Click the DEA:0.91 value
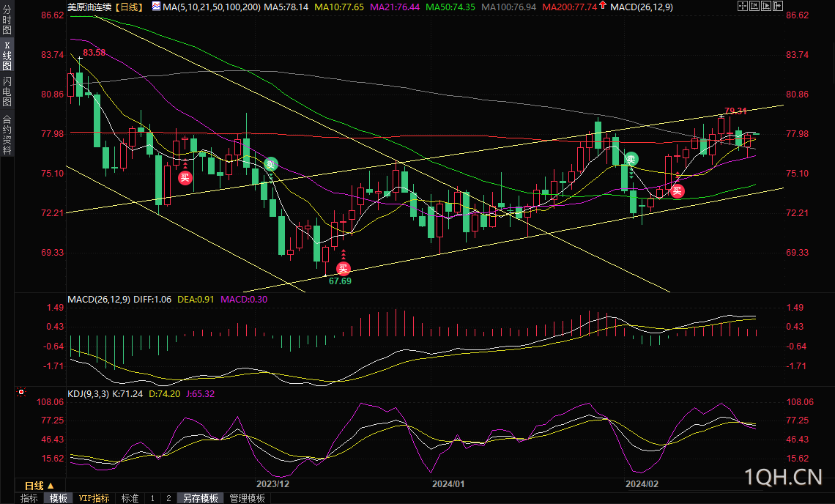This screenshot has width=835, height=504. click(x=196, y=300)
